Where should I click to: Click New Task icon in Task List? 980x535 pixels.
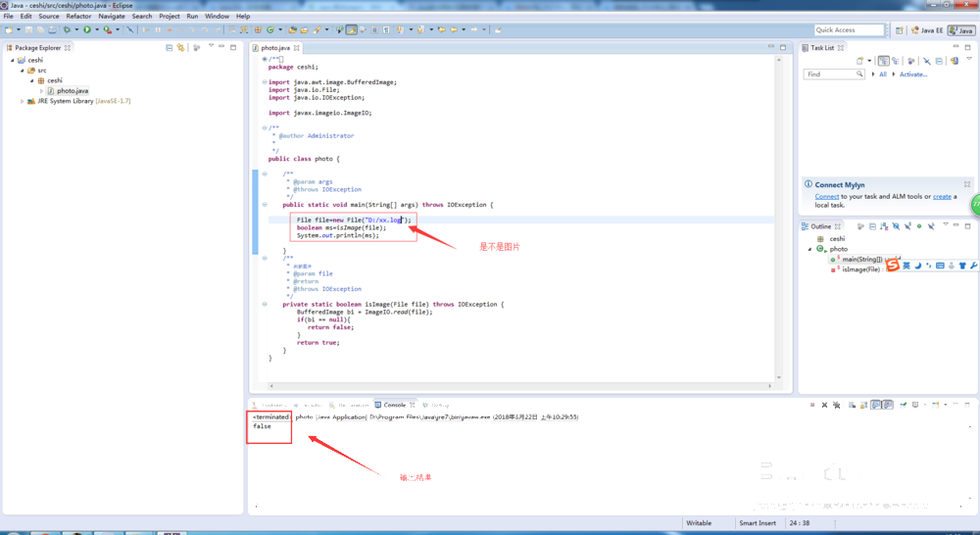860,61
